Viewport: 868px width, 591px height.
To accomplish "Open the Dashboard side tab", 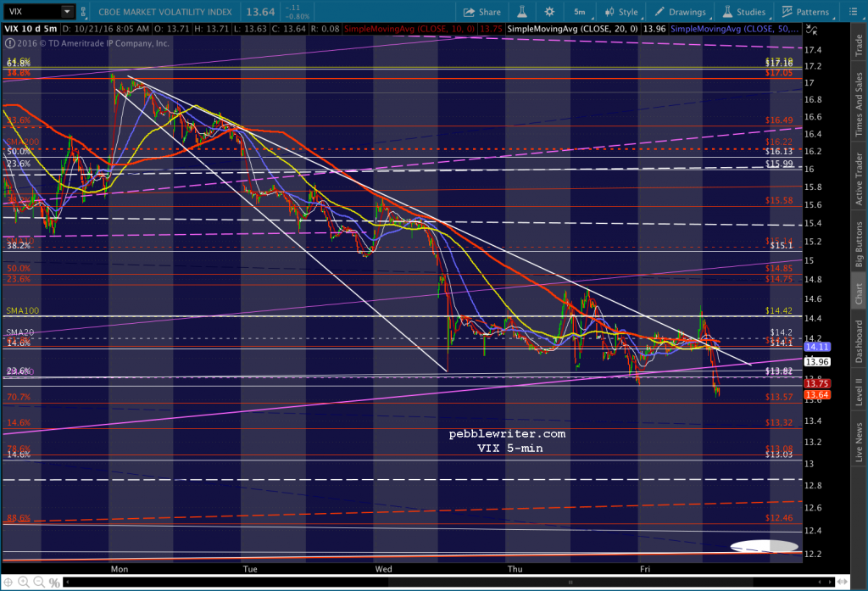I will (x=859, y=341).
